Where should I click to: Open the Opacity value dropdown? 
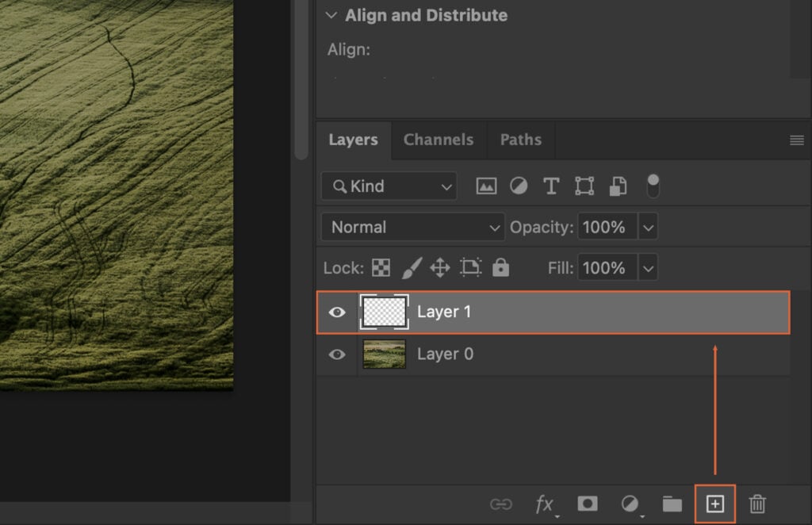click(x=648, y=226)
